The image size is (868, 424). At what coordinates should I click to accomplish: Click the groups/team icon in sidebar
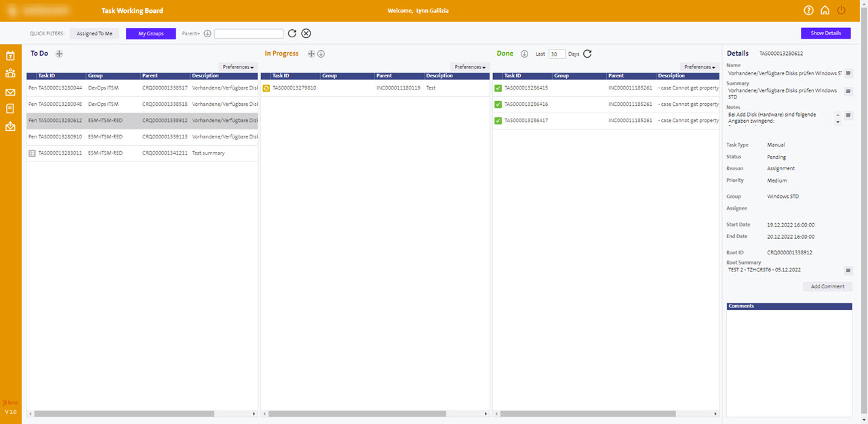point(10,73)
